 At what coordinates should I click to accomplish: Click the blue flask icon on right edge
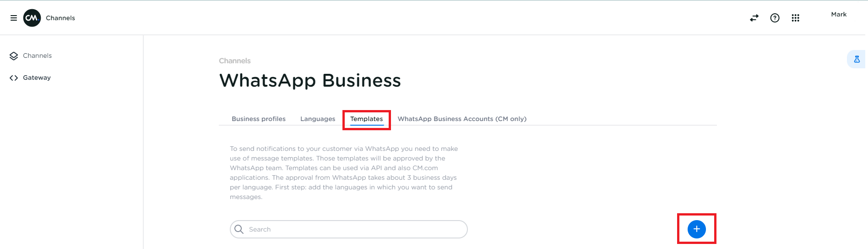857,59
